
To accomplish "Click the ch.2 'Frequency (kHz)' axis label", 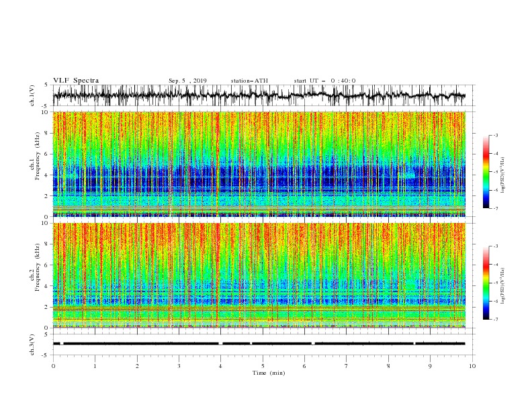I will click(x=38, y=267).
